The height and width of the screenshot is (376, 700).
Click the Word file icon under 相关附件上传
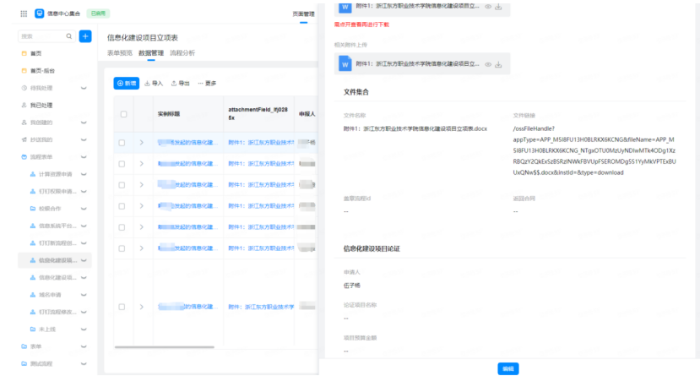(x=345, y=64)
